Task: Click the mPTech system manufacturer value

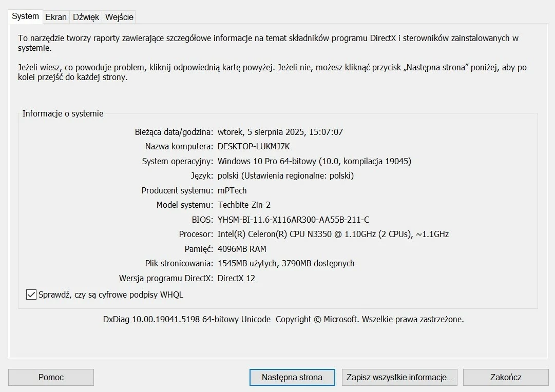Action: [x=232, y=190]
